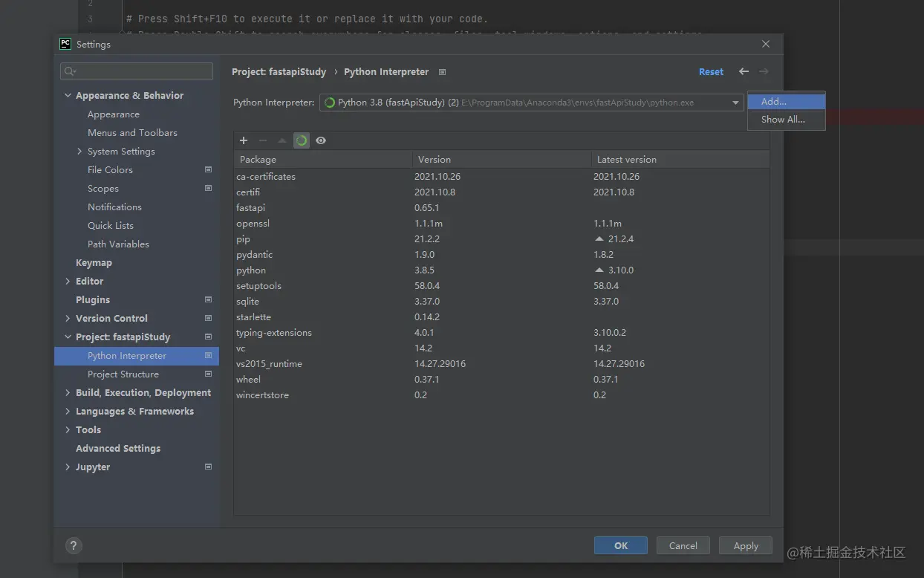Expand the Editor section

pyautogui.click(x=68, y=281)
